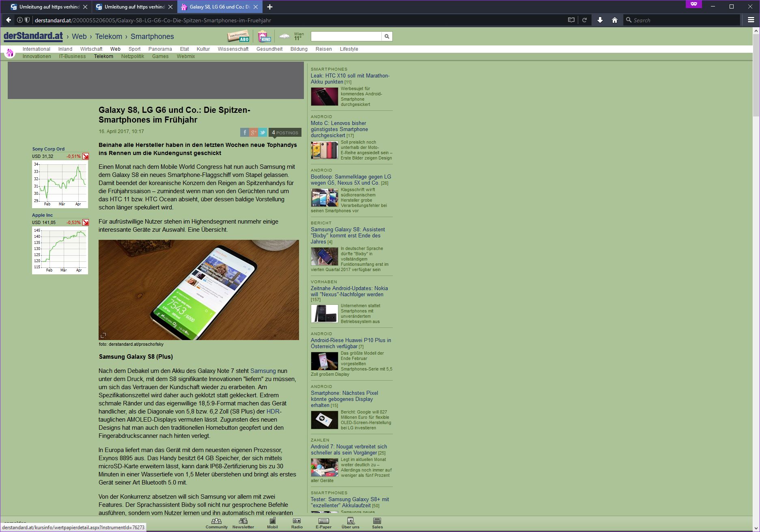Select the Netzpolitik submenu item

(x=133, y=56)
